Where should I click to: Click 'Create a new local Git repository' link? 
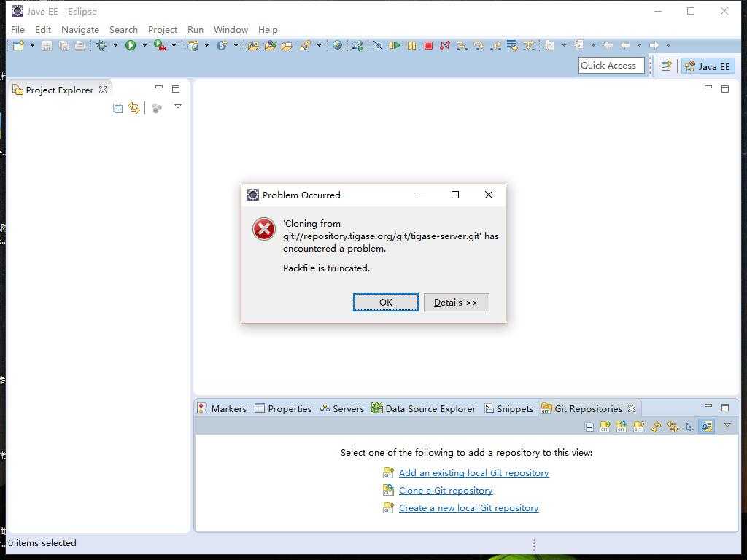point(469,508)
